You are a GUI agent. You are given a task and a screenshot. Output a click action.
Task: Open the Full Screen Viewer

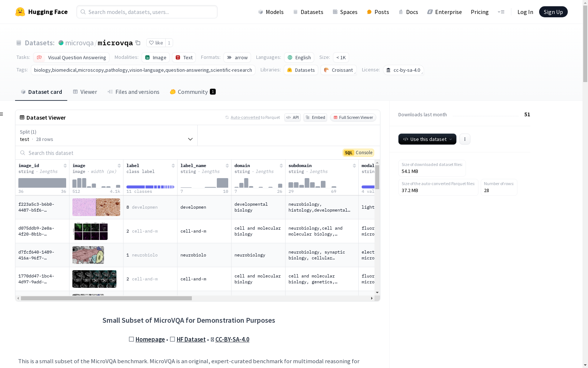(353, 117)
